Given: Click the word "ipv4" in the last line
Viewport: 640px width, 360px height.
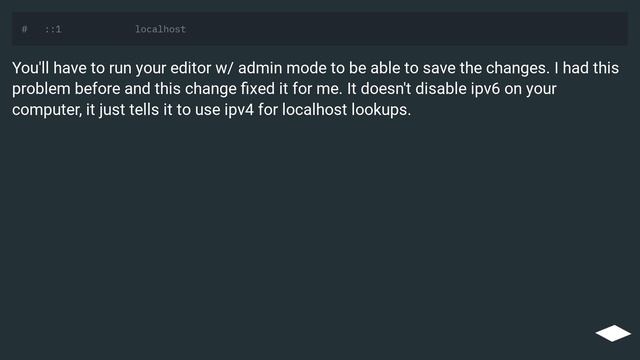Looking at the screenshot, I should coord(239,110).
